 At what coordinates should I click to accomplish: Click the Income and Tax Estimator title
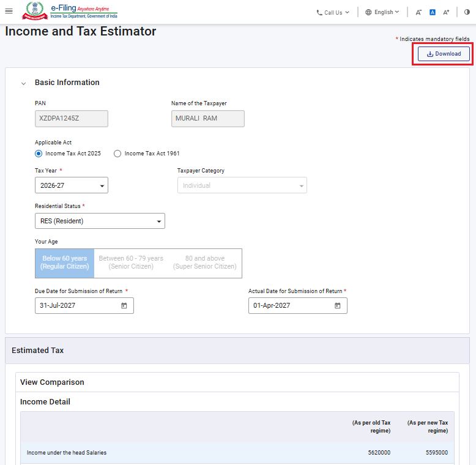[x=80, y=31]
